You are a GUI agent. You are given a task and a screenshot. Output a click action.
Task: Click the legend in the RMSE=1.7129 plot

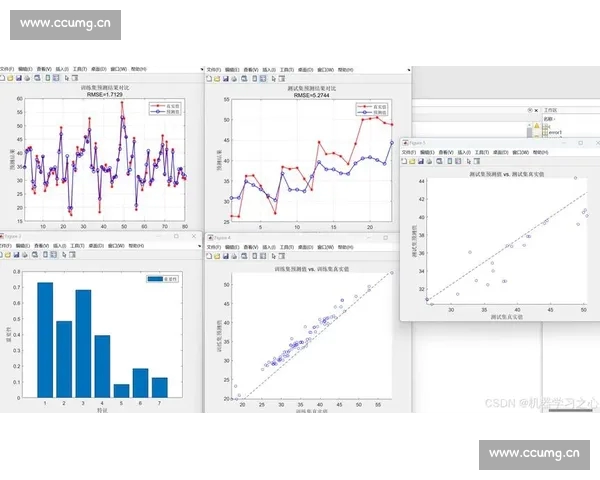click(x=166, y=108)
